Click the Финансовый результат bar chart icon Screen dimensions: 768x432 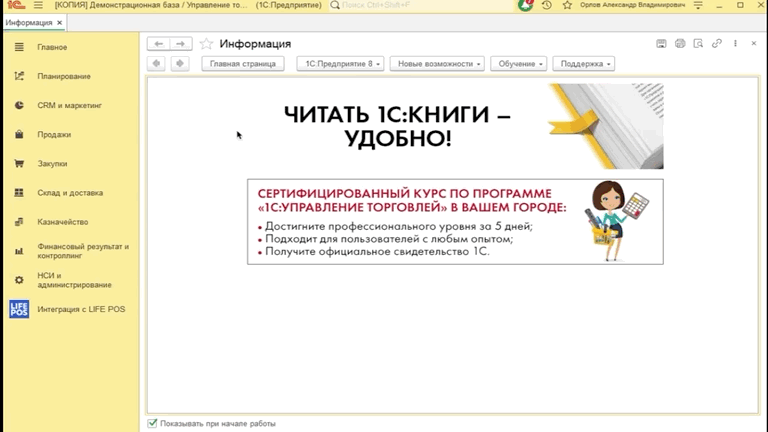pyautogui.click(x=19, y=251)
